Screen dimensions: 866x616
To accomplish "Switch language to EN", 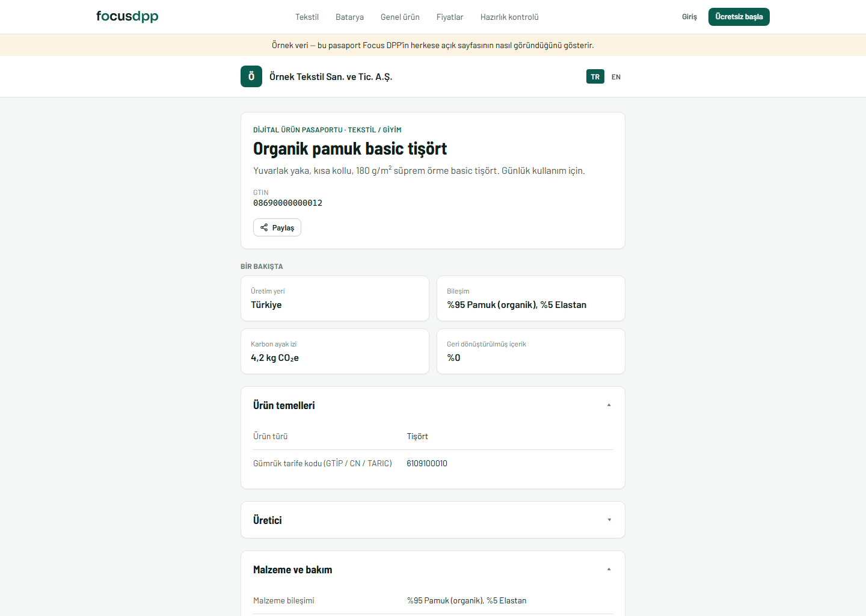I will pyautogui.click(x=616, y=76).
